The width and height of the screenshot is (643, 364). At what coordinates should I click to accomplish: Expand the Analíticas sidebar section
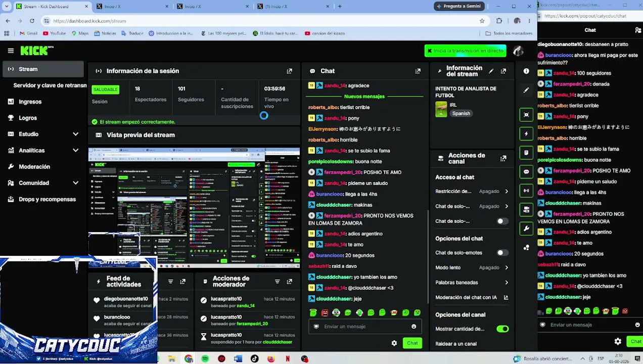[75, 150]
